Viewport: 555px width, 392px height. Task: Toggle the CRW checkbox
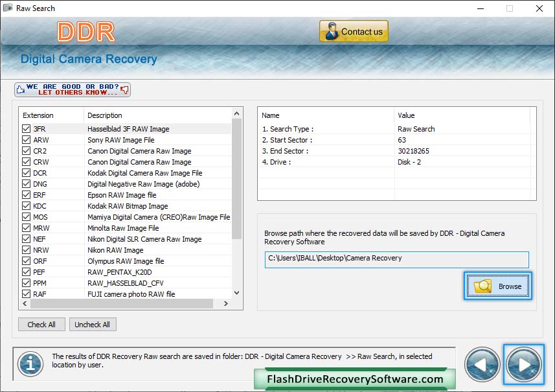pyautogui.click(x=26, y=161)
